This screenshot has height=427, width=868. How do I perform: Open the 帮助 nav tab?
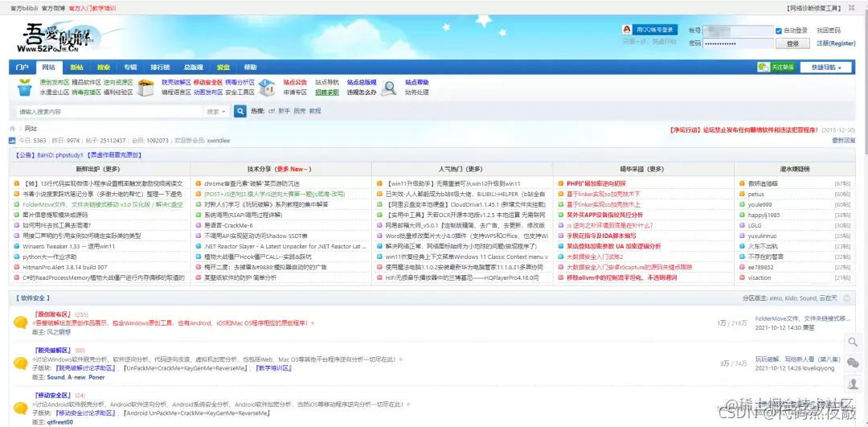click(x=250, y=67)
